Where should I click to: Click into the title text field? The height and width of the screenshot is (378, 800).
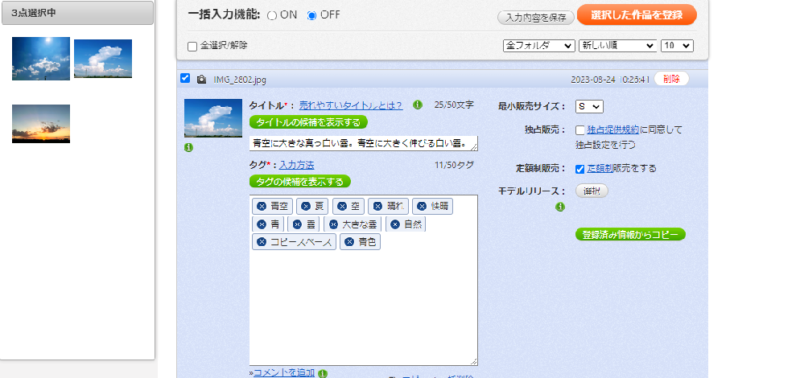pyautogui.click(x=363, y=143)
